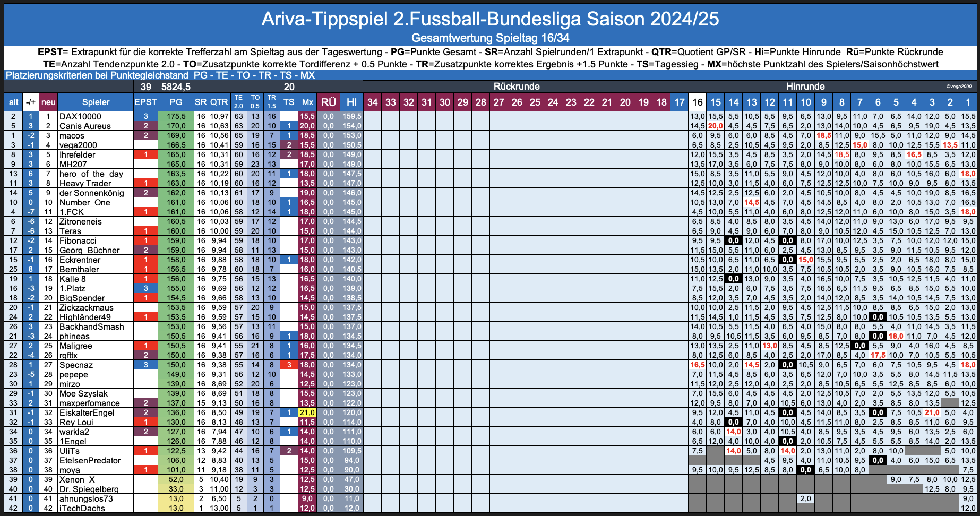Click player name 'Fibonacci'

[78, 240]
